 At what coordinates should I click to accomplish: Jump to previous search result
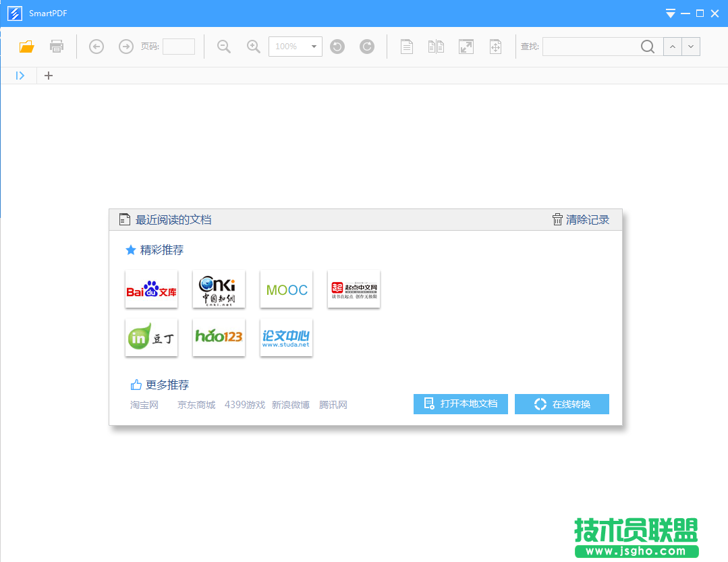672,47
